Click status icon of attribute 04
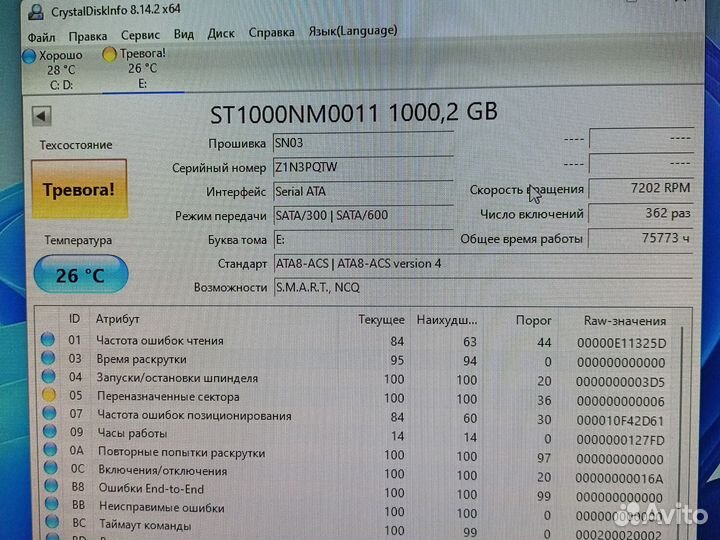The image size is (720, 540). 48,376
